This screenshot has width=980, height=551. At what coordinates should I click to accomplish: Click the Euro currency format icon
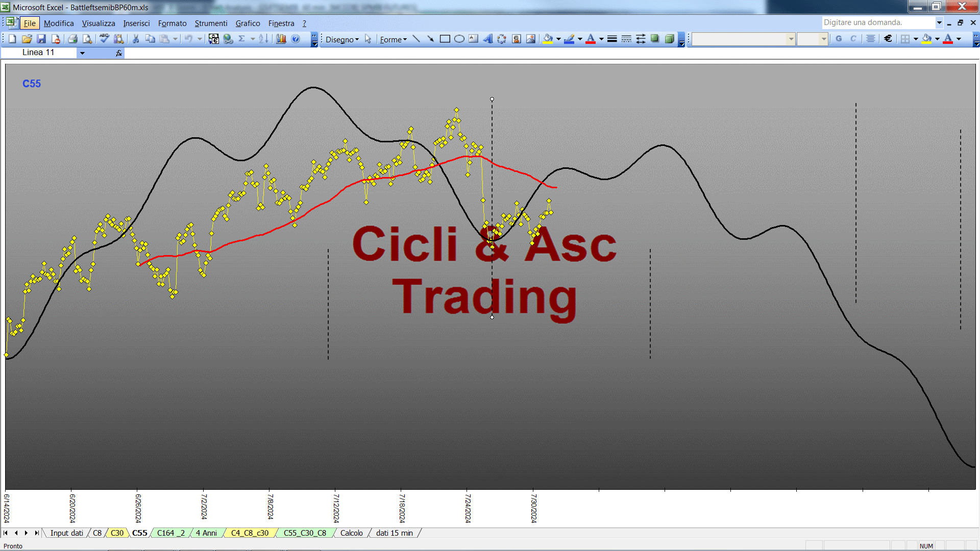(888, 39)
